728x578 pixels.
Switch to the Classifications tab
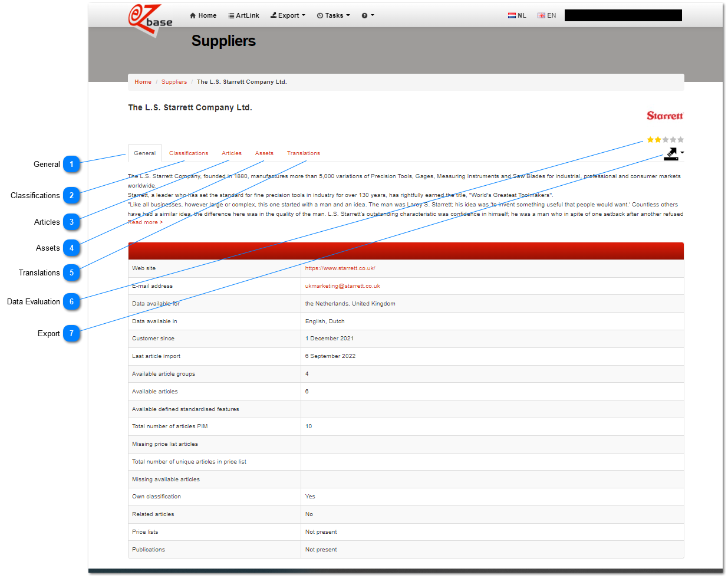click(189, 153)
